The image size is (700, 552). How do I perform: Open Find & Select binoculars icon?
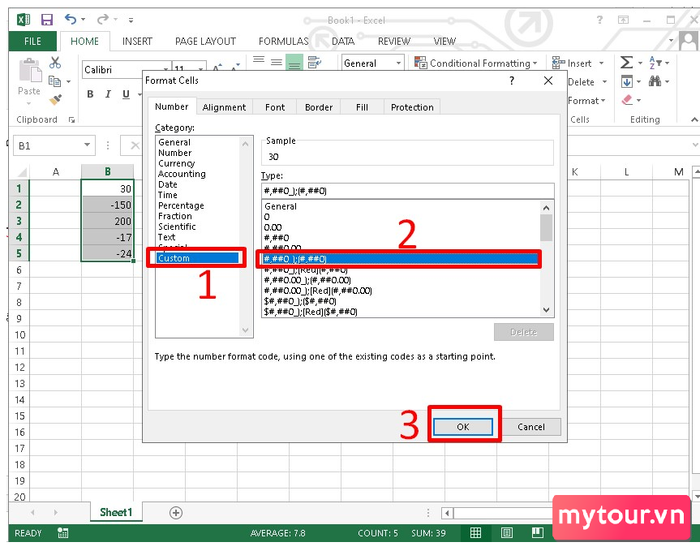pyautogui.click(x=655, y=81)
